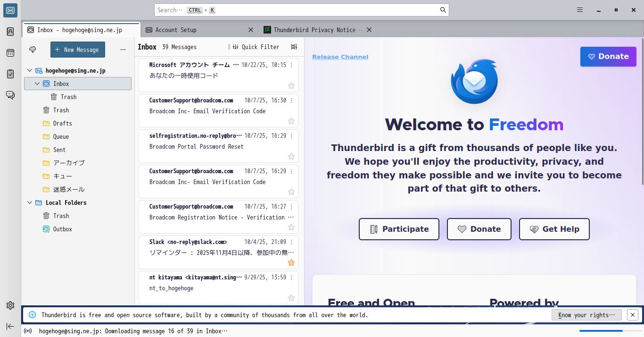Screen dimensions: 644x337
Task: Open the Broadcom Portal Password Reset email
Action: (x=218, y=146)
